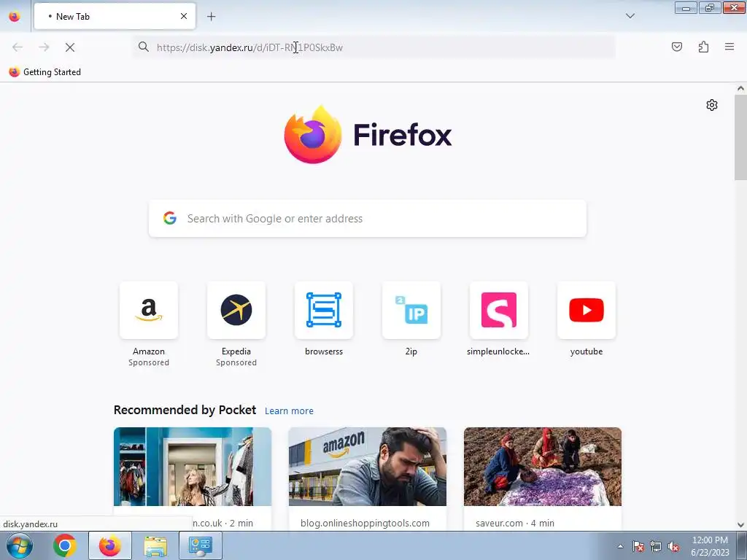Click the blog.onlineshoppingtools.com source text
This screenshot has width=747, height=560.
pyautogui.click(x=365, y=523)
